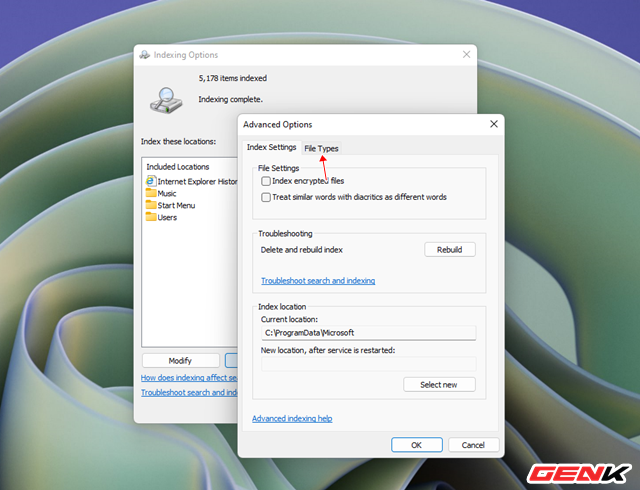
Task: Select the Index Settings tab
Action: [271, 147]
